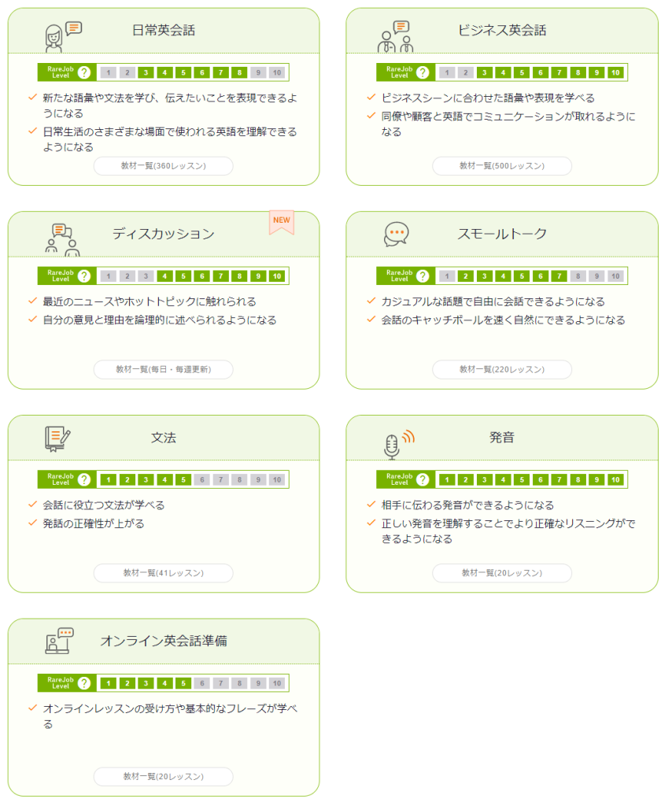Open 教材一覧(500レッスン) for ビジネス英会話
The image size is (672, 806).
point(502,166)
